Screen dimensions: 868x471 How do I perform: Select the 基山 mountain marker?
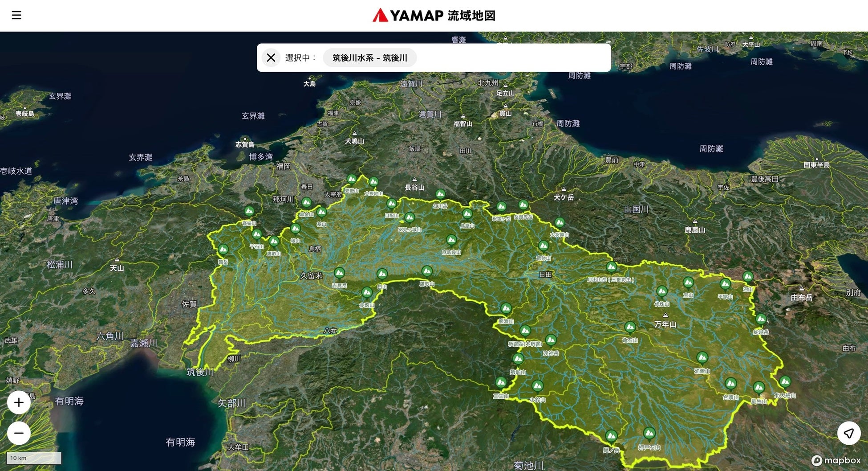[322, 213]
